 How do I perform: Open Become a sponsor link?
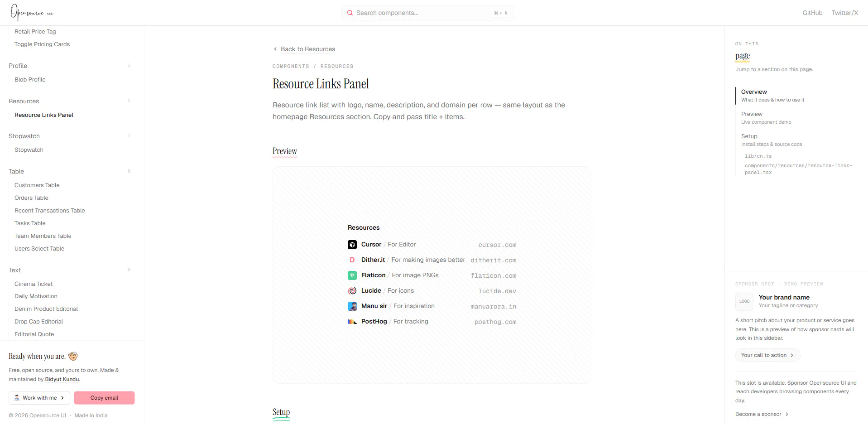point(762,414)
